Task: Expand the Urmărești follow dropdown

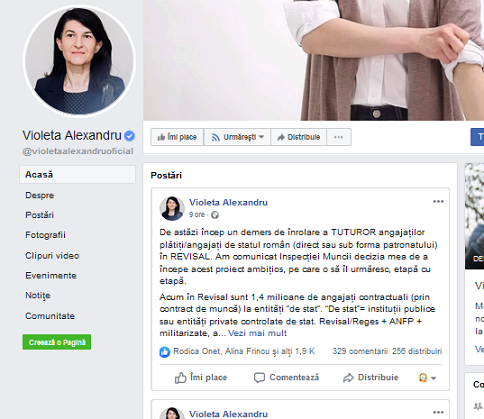Action: click(x=237, y=137)
